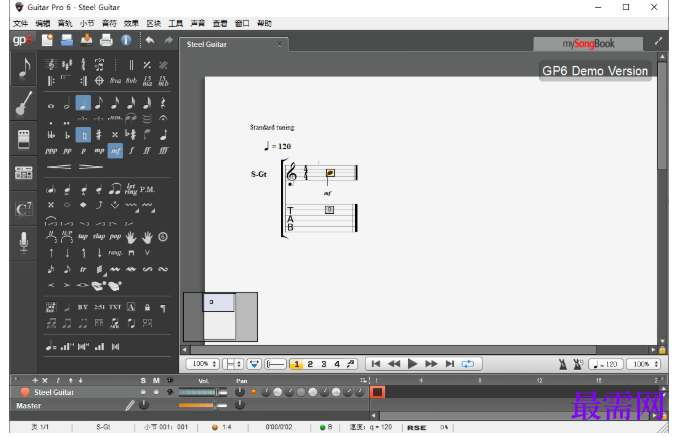The width and height of the screenshot is (683, 437).
Task: Toggle the metronome icon
Action: coord(563,364)
